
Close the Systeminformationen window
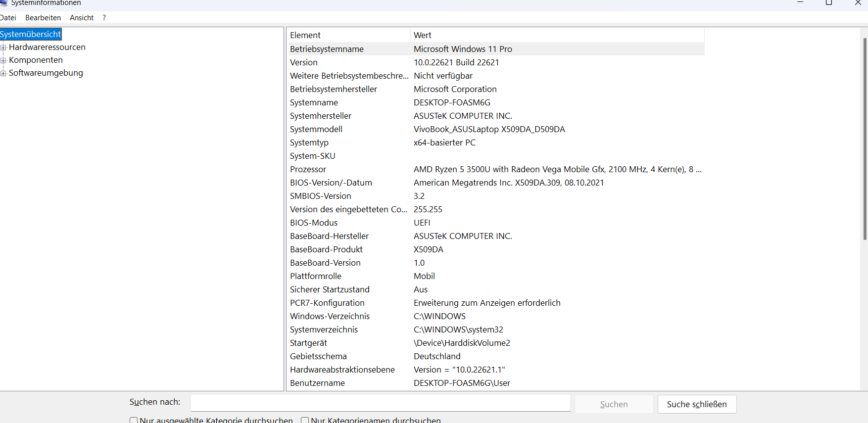(858, 3)
